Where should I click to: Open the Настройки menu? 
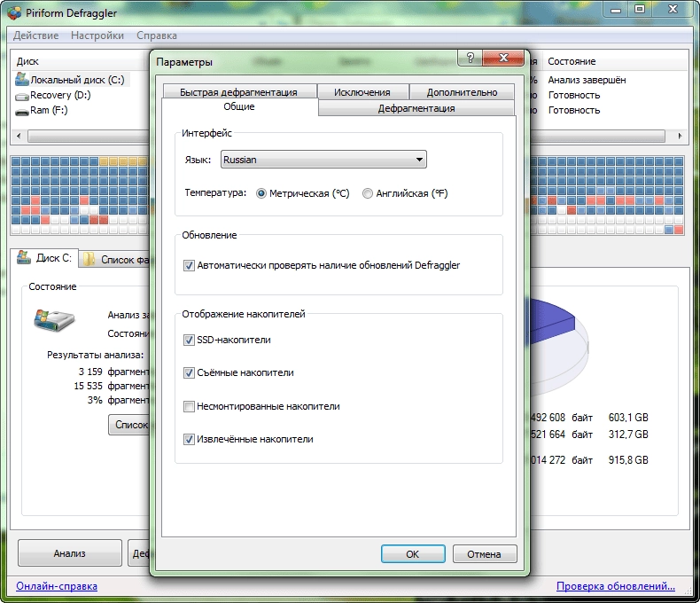(x=97, y=35)
